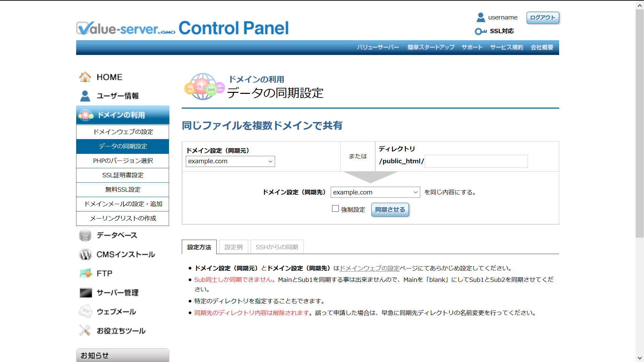Click the database cylinder icon
The width and height of the screenshot is (644, 362).
(x=85, y=235)
